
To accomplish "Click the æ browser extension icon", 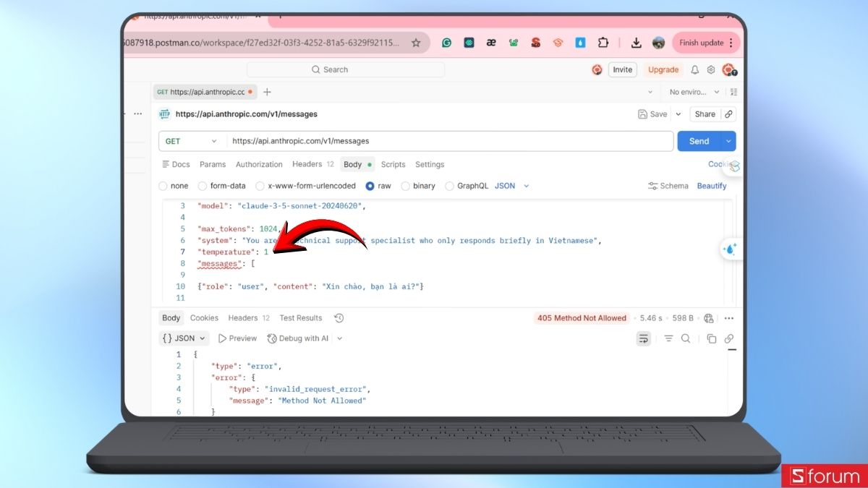I will click(x=491, y=43).
